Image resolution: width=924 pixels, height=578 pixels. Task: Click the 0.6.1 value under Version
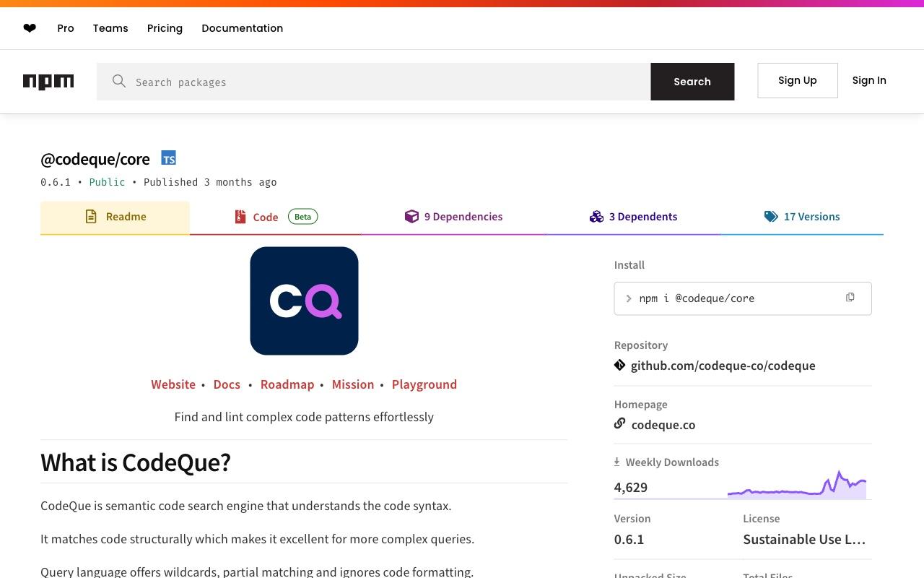tap(629, 539)
